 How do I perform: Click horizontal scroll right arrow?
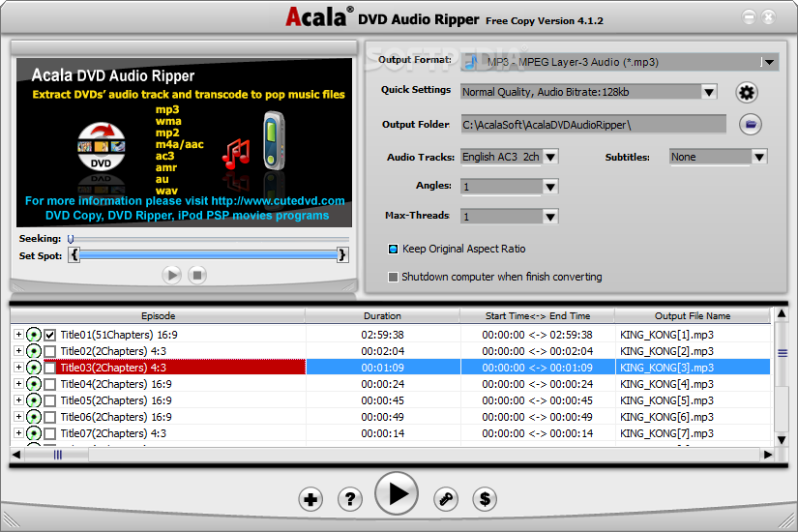click(767, 455)
